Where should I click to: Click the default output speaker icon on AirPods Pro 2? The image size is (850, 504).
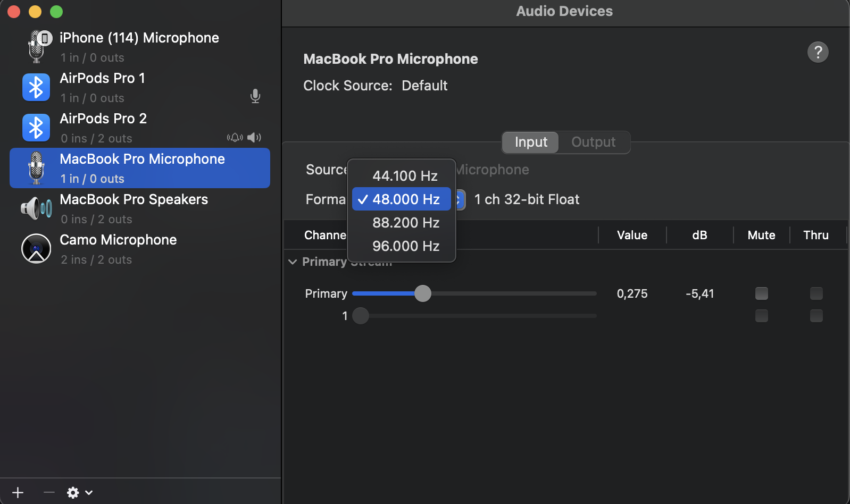[254, 138]
